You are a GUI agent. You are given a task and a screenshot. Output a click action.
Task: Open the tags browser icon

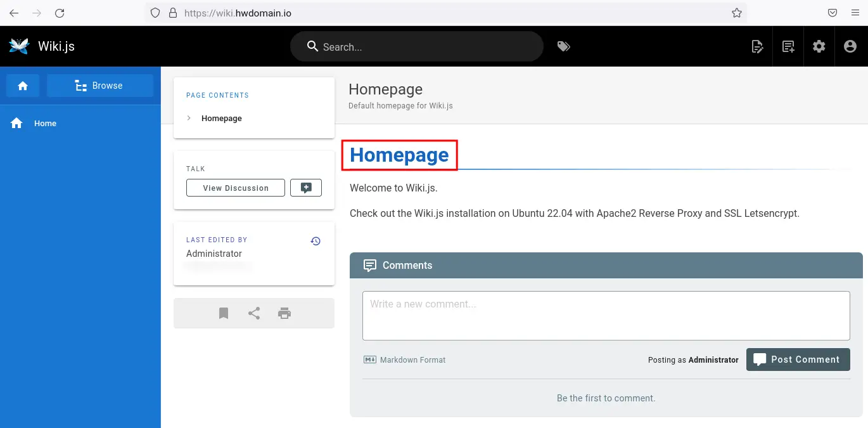coord(563,46)
